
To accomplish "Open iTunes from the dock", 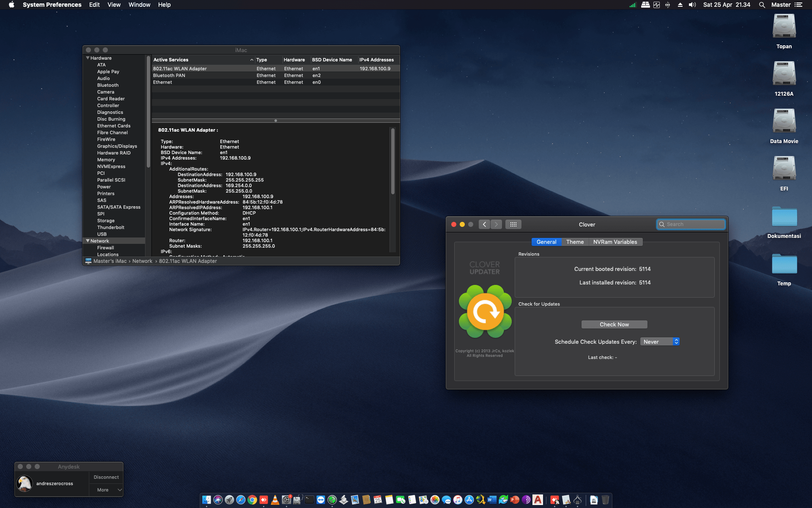I will 458,500.
